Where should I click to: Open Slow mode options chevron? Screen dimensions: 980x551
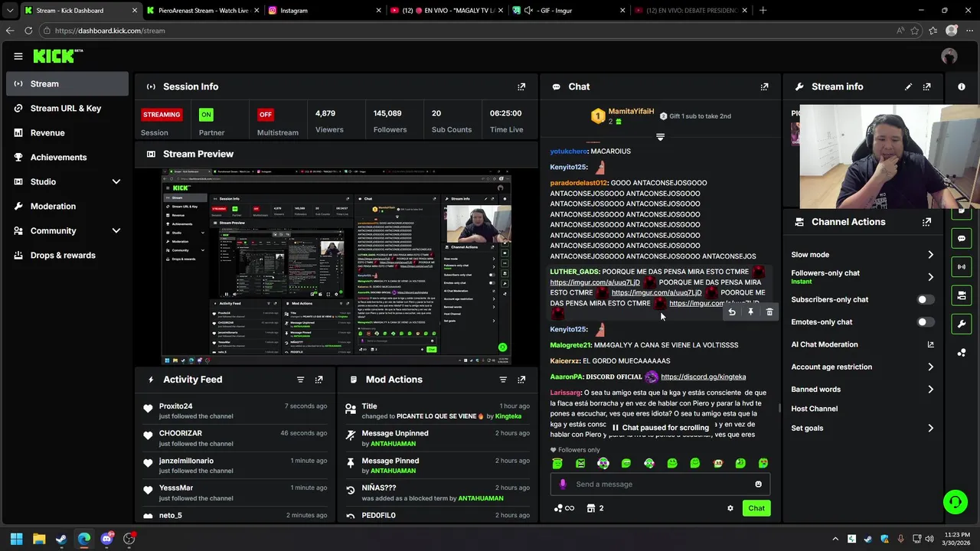[x=931, y=255]
